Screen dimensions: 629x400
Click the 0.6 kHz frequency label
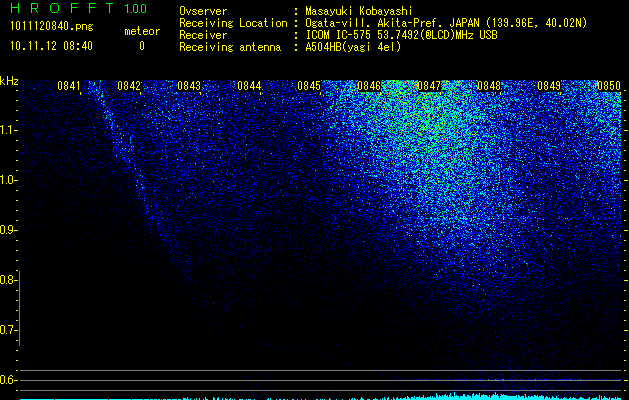tap(8, 380)
